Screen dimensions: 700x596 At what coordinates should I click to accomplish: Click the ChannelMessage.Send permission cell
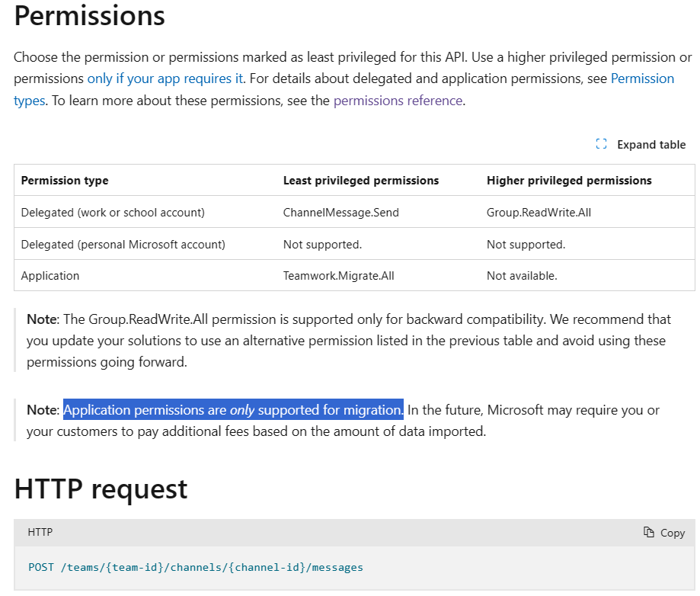pos(340,212)
